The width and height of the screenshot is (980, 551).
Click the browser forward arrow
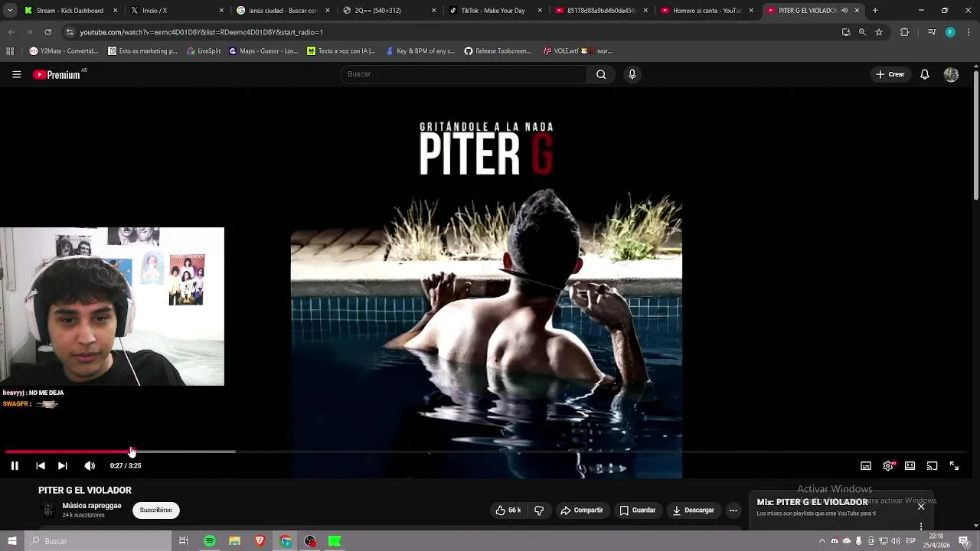coord(29,32)
